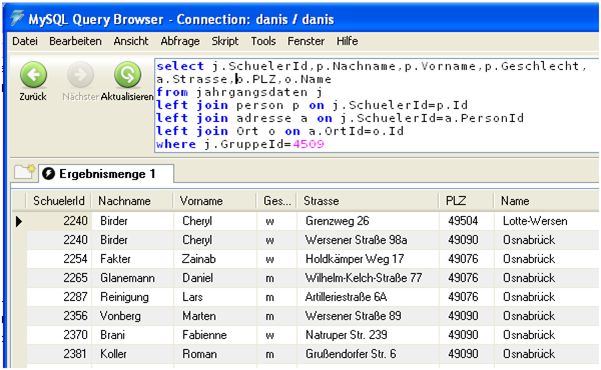Click the Aktualisieren refresh icon
This screenshot has height=370, width=601.
click(x=127, y=74)
